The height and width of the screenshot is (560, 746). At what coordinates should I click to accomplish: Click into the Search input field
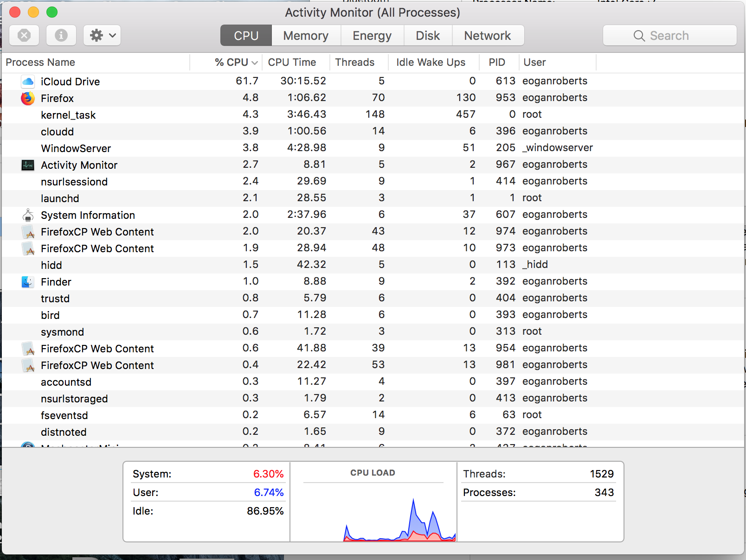[669, 36]
